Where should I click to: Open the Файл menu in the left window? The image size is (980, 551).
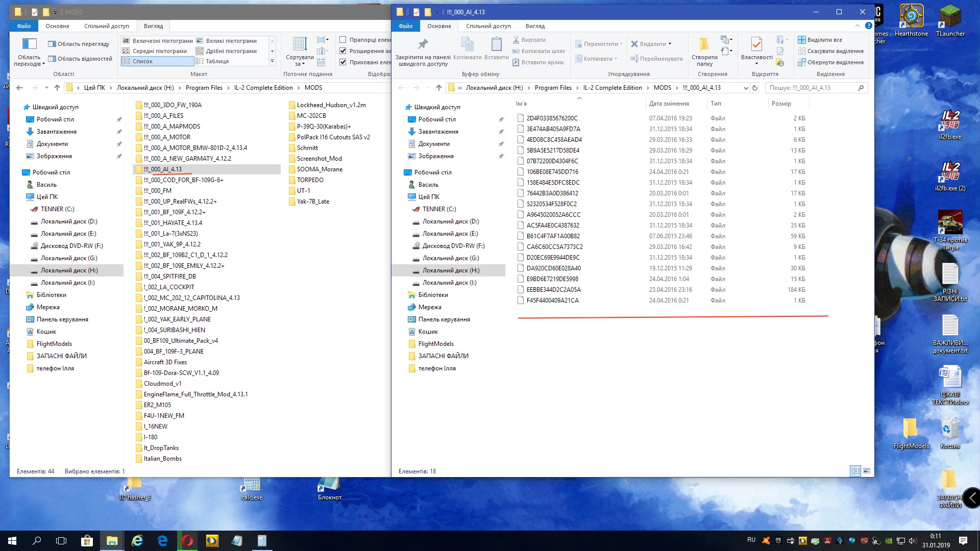[x=23, y=26]
